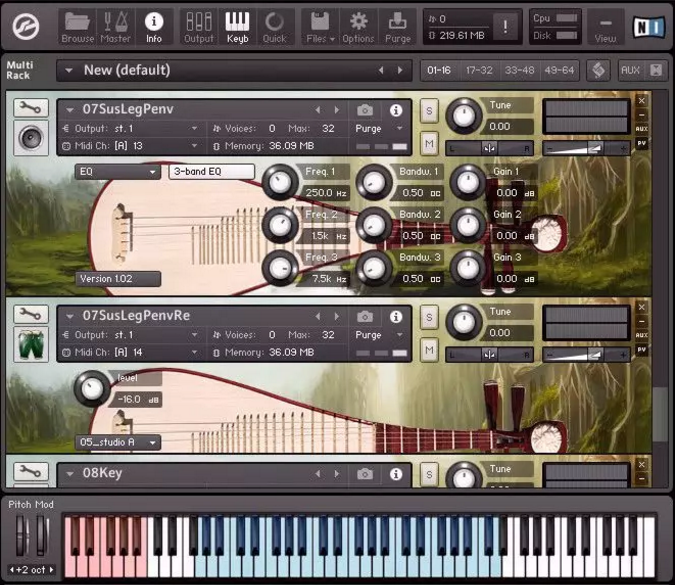Toggle AUX sends on 07SusLegPenv
The image size is (675, 585).
pyautogui.click(x=641, y=129)
